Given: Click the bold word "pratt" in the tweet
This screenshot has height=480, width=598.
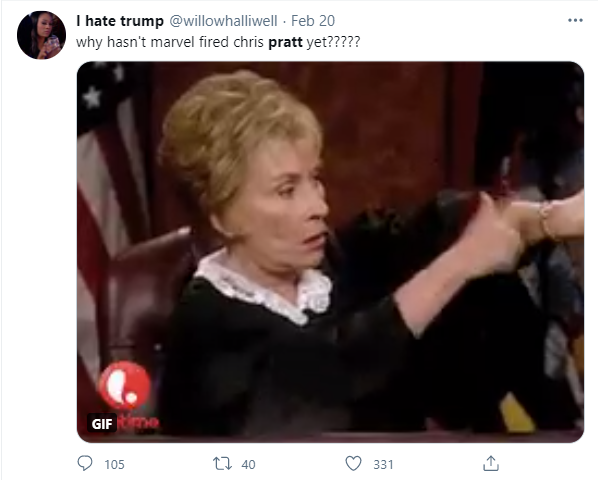Looking at the screenshot, I should click(285, 42).
